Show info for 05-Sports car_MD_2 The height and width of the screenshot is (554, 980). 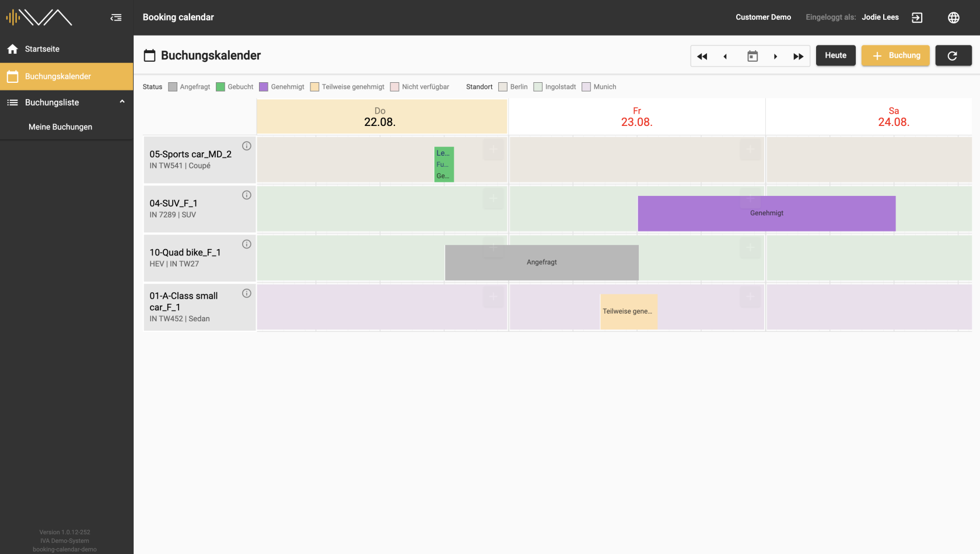(x=247, y=146)
